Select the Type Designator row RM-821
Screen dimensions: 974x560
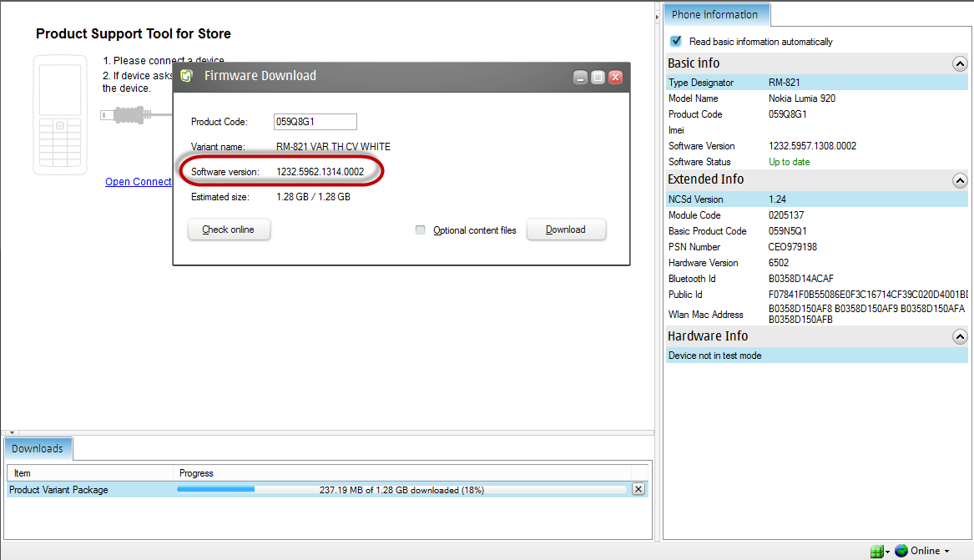(x=817, y=83)
